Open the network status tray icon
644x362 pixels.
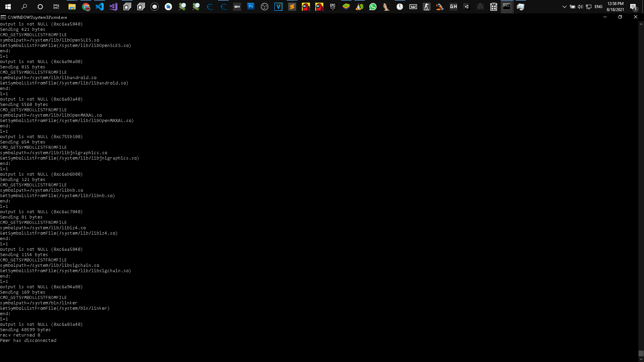(x=589, y=6)
